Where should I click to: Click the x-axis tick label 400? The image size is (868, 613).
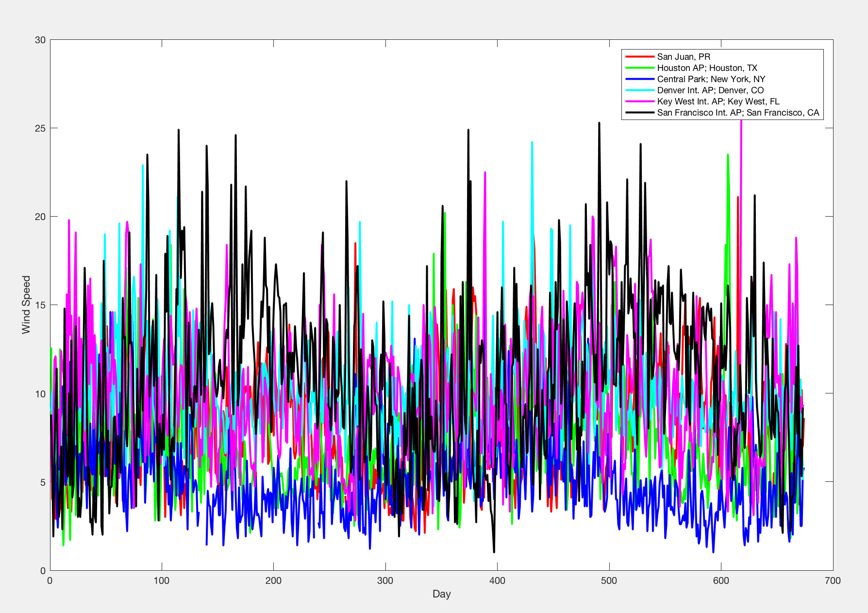point(497,580)
